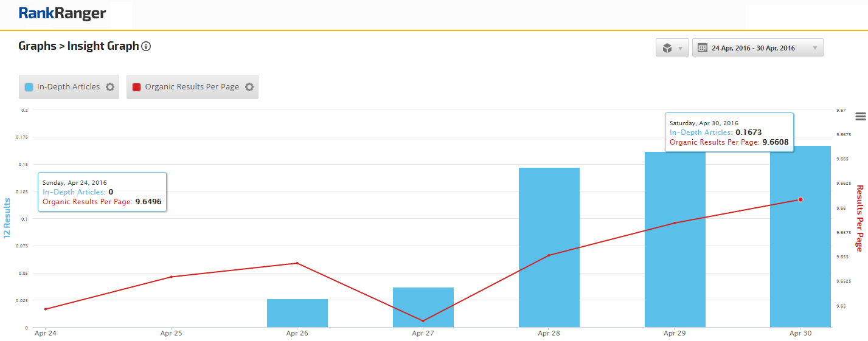The height and width of the screenshot is (341, 868).
Task: Click the Saturday, Apr 30, 2016 tooltip
Action: (729, 133)
